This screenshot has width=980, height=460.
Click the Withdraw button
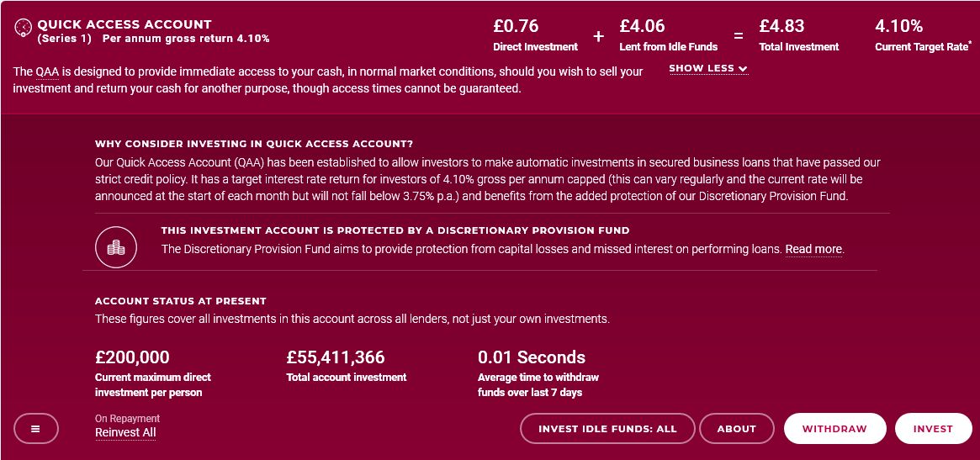tap(835, 429)
